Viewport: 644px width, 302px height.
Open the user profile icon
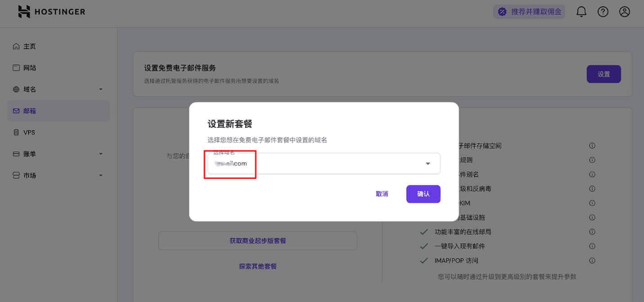click(x=624, y=12)
